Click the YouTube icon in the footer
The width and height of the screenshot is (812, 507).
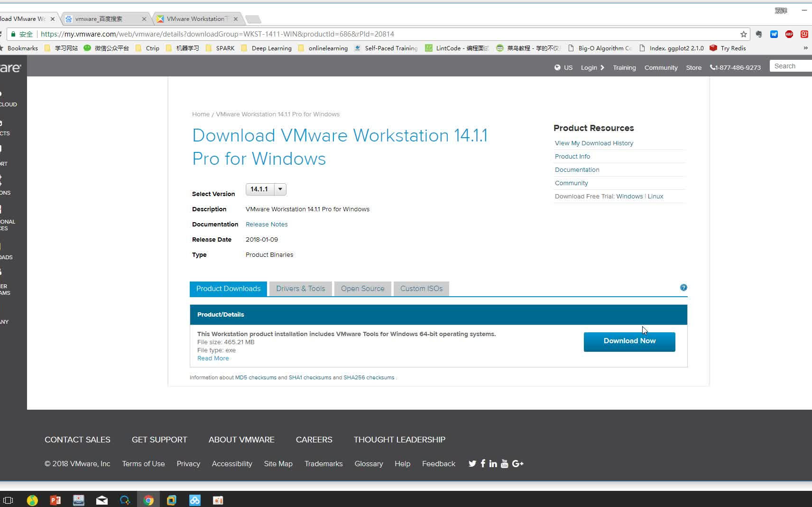click(505, 463)
